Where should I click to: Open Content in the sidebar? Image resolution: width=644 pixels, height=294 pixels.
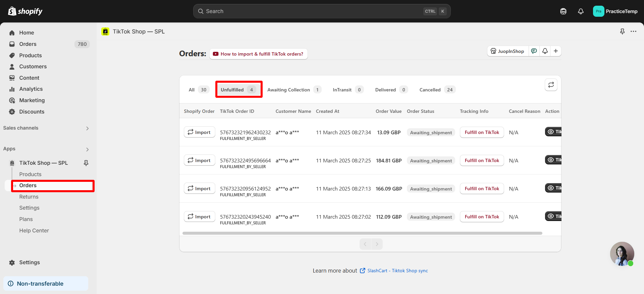[x=29, y=78]
